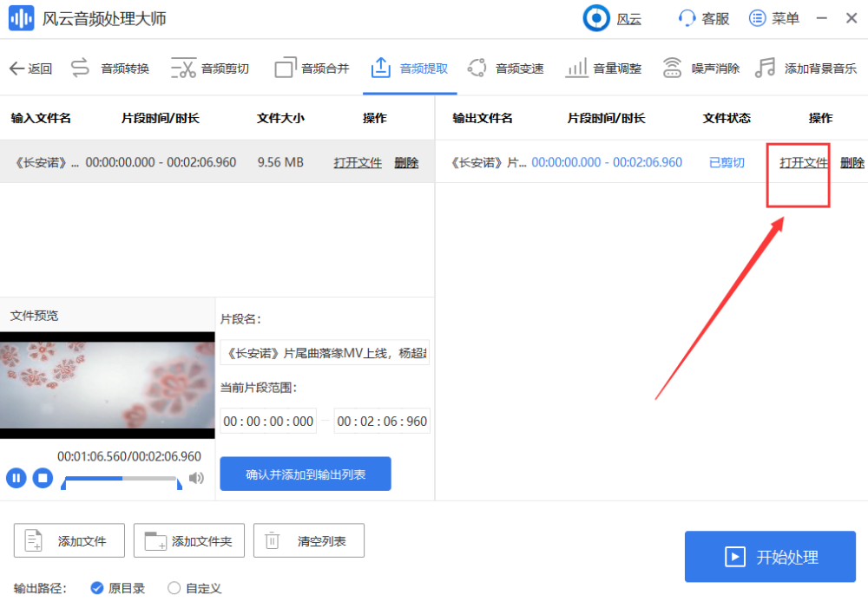868x608 pixels.
Task: Open the 音量调整 volume tool
Action: [x=603, y=69]
